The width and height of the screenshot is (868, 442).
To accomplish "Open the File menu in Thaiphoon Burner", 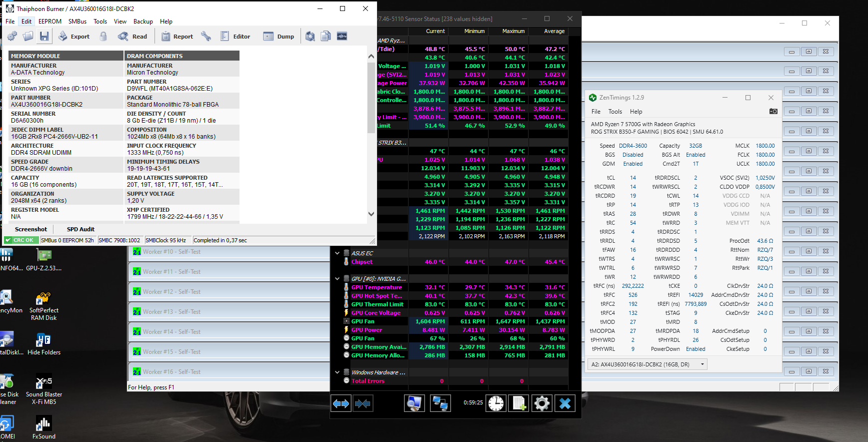I will pyautogui.click(x=10, y=22).
